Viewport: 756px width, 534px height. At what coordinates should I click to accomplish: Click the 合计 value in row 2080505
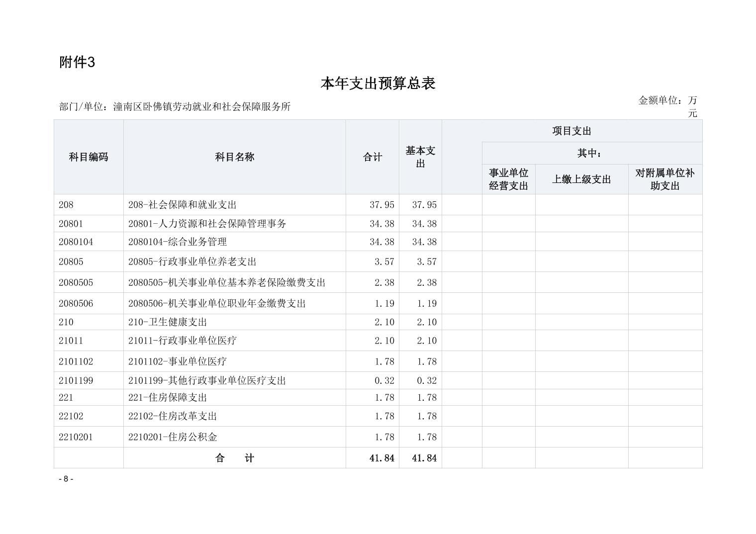click(x=384, y=282)
